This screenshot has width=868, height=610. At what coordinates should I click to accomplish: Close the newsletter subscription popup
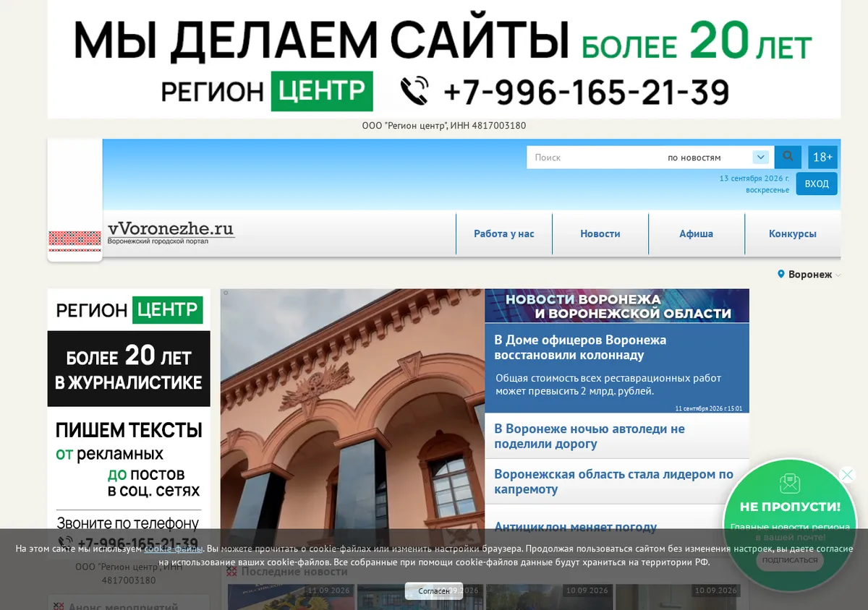847,475
